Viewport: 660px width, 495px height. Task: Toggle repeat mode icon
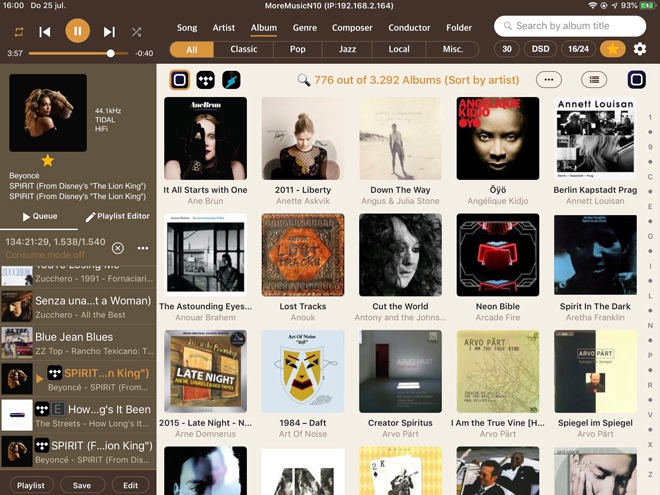coord(19,32)
